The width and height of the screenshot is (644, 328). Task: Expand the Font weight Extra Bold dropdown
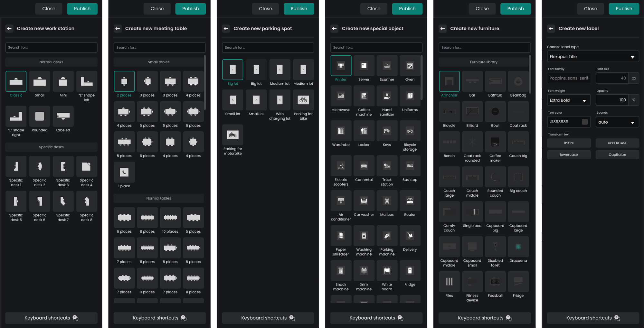[x=569, y=100]
